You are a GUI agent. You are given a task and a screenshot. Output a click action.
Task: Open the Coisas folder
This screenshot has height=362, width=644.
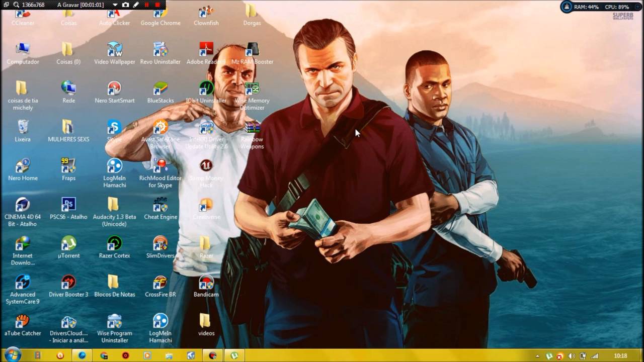pyautogui.click(x=68, y=18)
